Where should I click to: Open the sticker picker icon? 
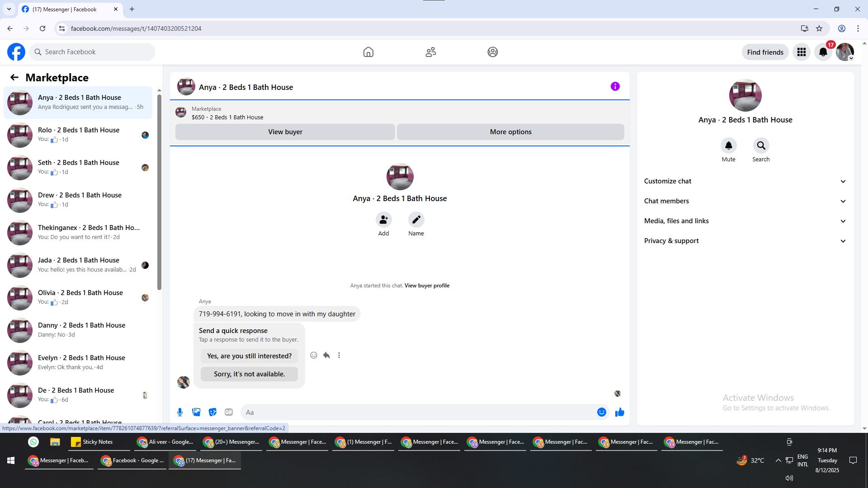pos(212,412)
